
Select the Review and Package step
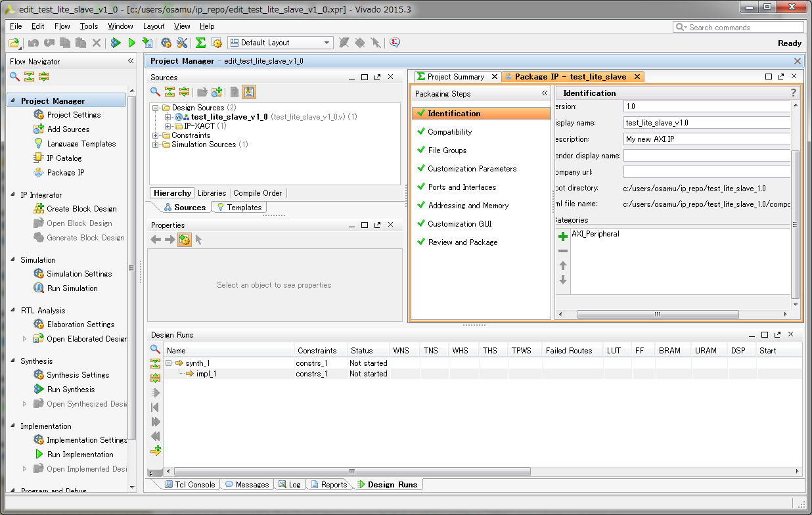pos(462,242)
